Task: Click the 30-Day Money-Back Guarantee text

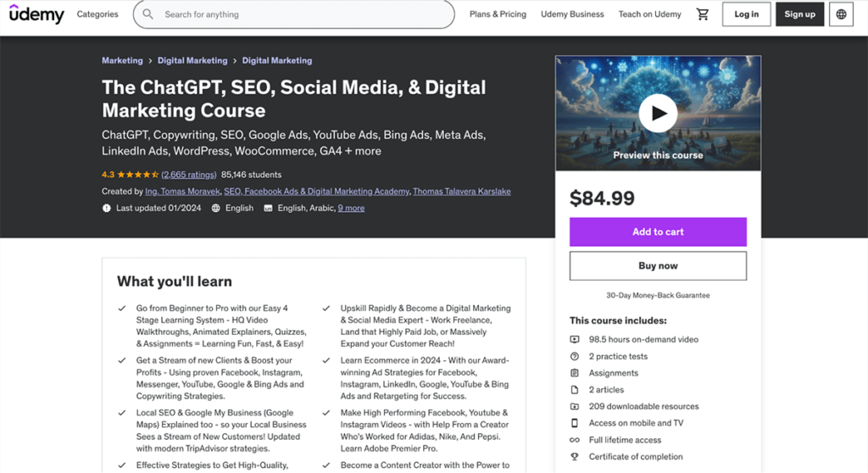Action: [658, 295]
